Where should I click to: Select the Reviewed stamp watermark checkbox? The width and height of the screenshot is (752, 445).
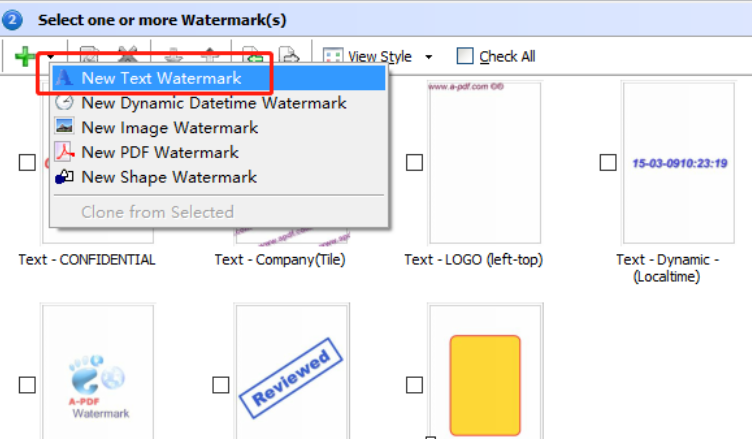tap(221, 385)
